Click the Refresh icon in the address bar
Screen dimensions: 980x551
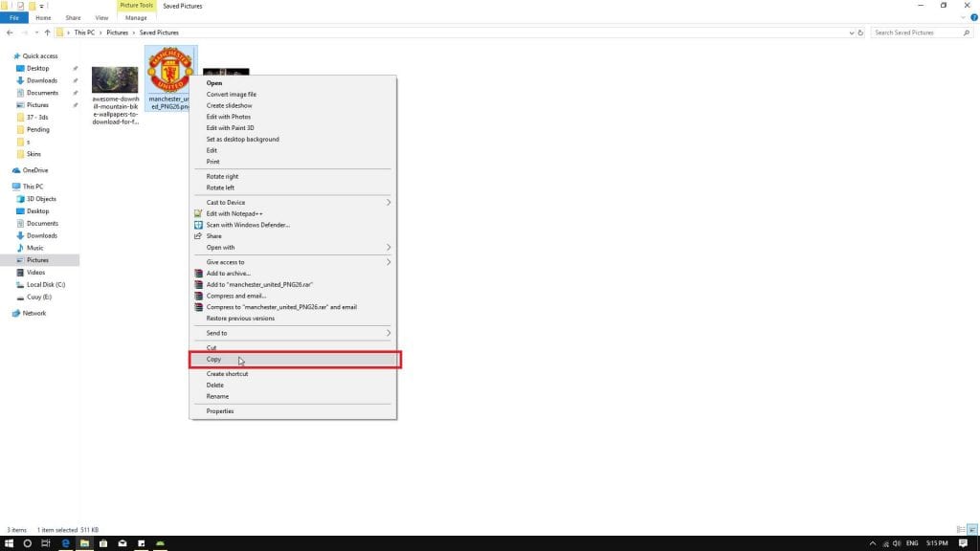click(x=859, y=32)
